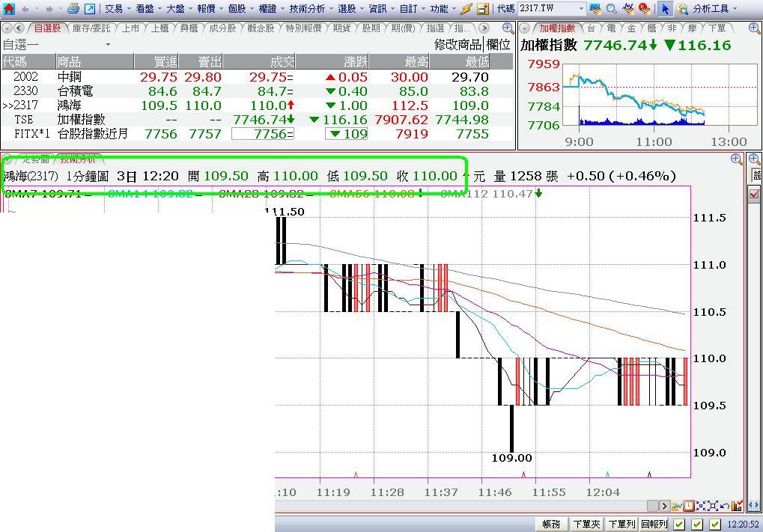This screenshot has height=532, width=763.
Task: Click the back navigation arrow
Action: click(x=25, y=9)
